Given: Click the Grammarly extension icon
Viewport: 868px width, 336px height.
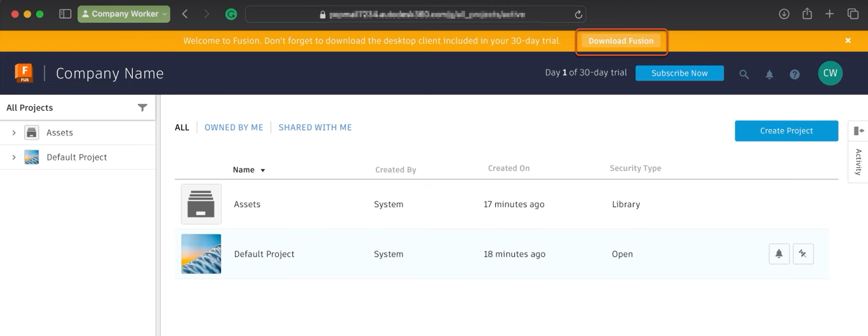Looking at the screenshot, I should [x=231, y=14].
